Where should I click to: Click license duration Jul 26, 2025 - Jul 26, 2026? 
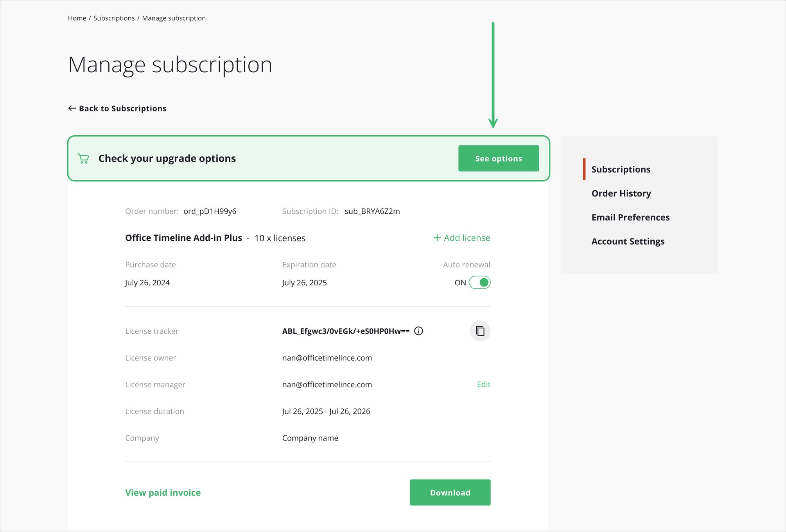point(326,411)
